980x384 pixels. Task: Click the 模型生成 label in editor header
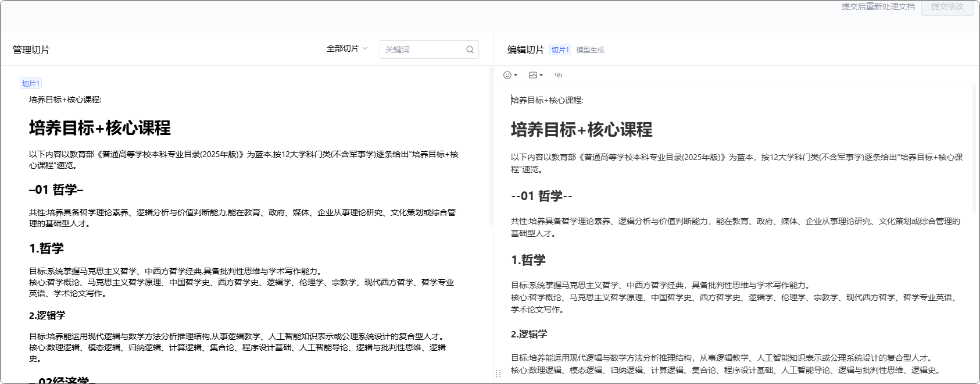[x=590, y=50]
